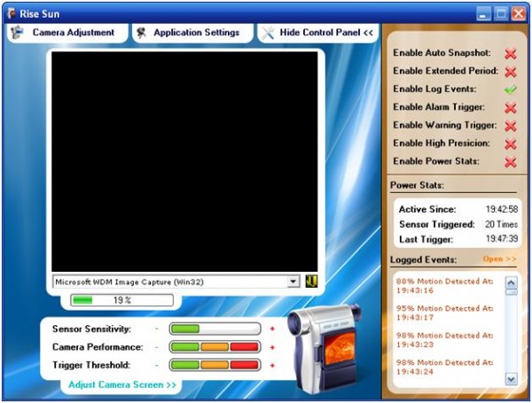Increase Camera Performance with red plus
Image resolution: width=532 pixels, height=403 pixels.
click(272, 347)
